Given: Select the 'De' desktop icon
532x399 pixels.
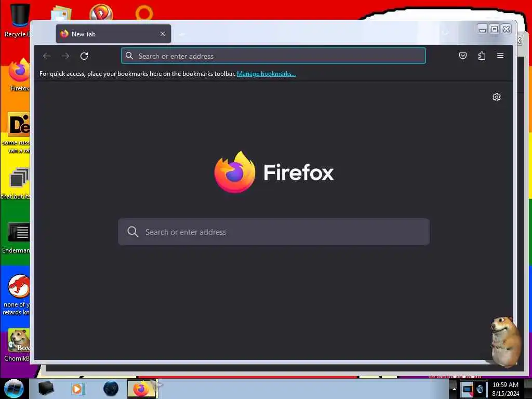Looking at the screenshot, I should tap(19, 124).
